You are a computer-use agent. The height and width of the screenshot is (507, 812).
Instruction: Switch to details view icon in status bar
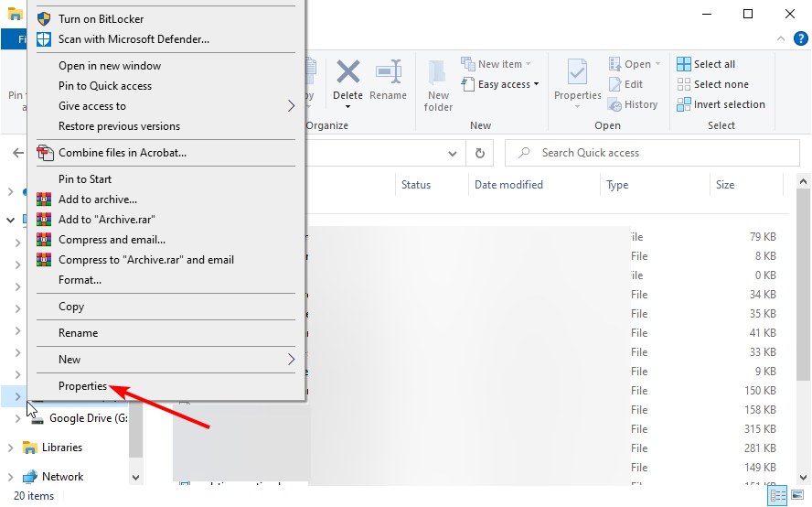[x=777, y=495]
